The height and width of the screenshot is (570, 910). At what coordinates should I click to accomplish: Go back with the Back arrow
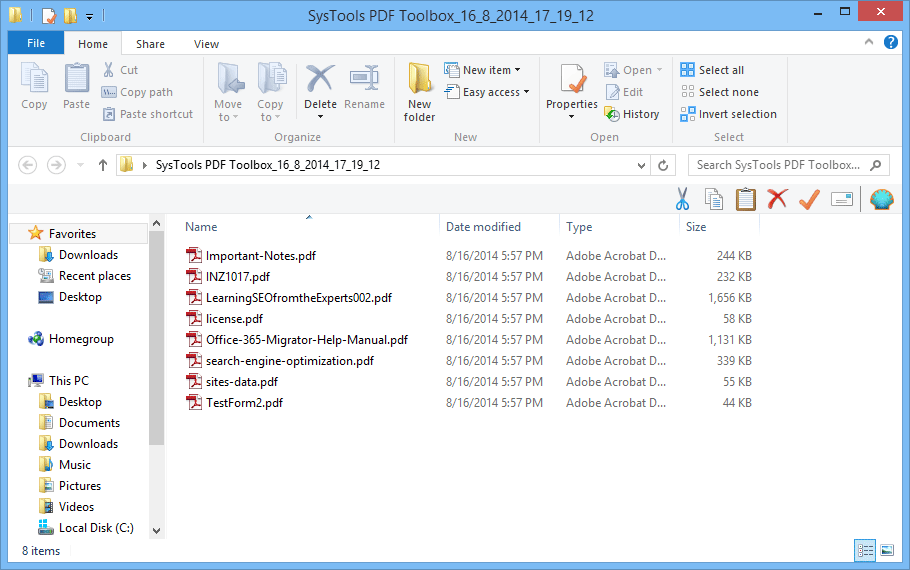(x=27, y=165)
